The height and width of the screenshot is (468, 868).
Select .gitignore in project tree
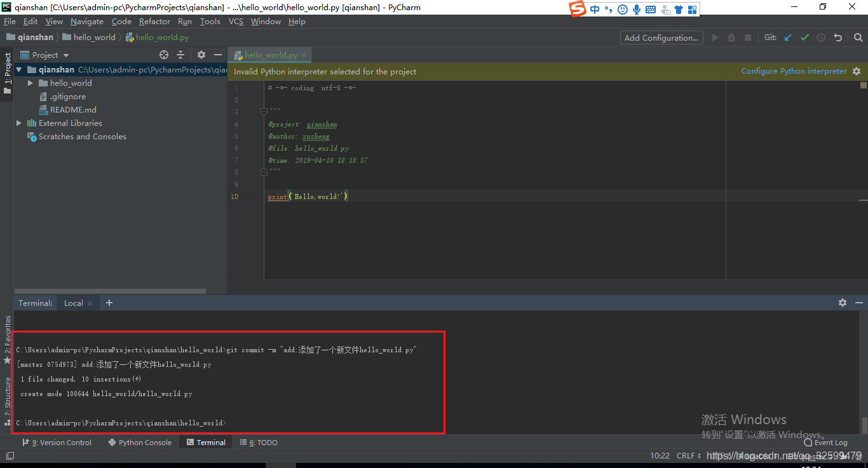coord(67,96)
